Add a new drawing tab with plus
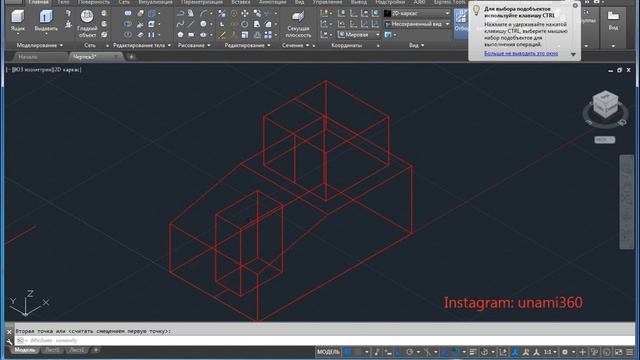This screenshot has height=360, width=640. [131, 57]
